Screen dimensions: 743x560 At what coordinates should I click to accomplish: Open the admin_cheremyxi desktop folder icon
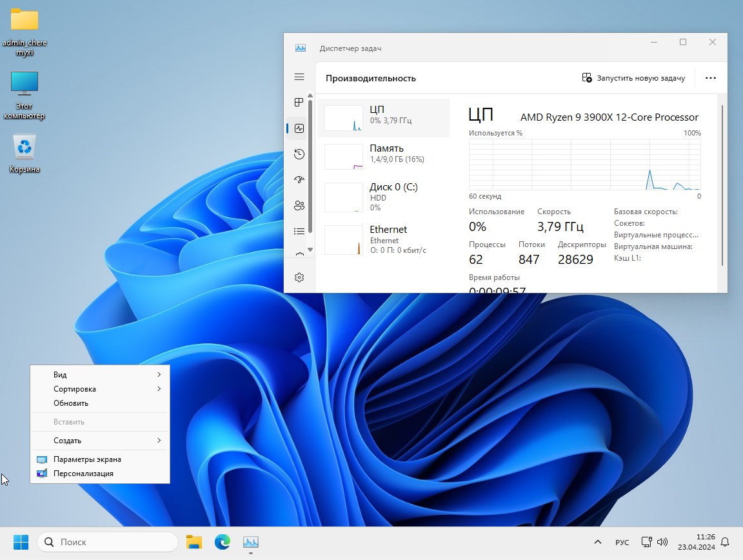[x=25, y=20]
